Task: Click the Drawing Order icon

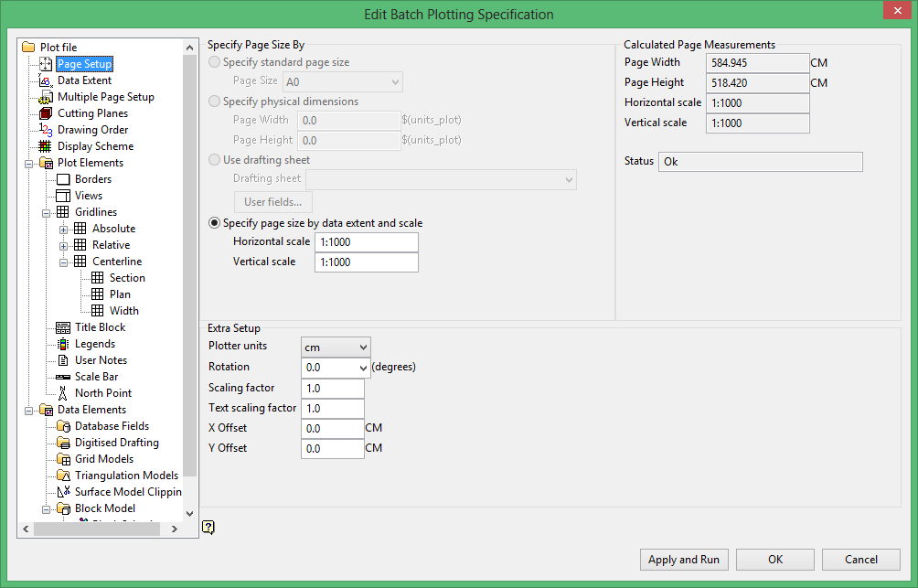Action: pyautogui.click(x=45, y=130)
